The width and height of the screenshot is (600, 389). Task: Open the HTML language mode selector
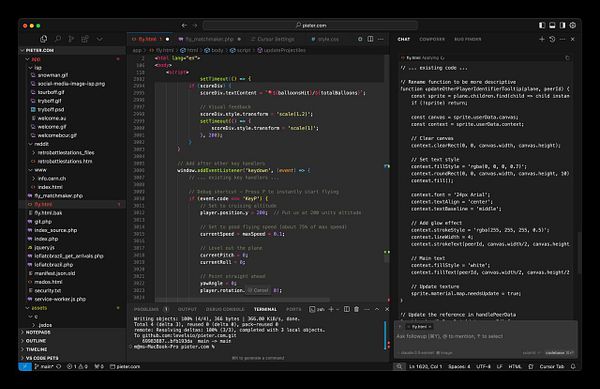515,366
